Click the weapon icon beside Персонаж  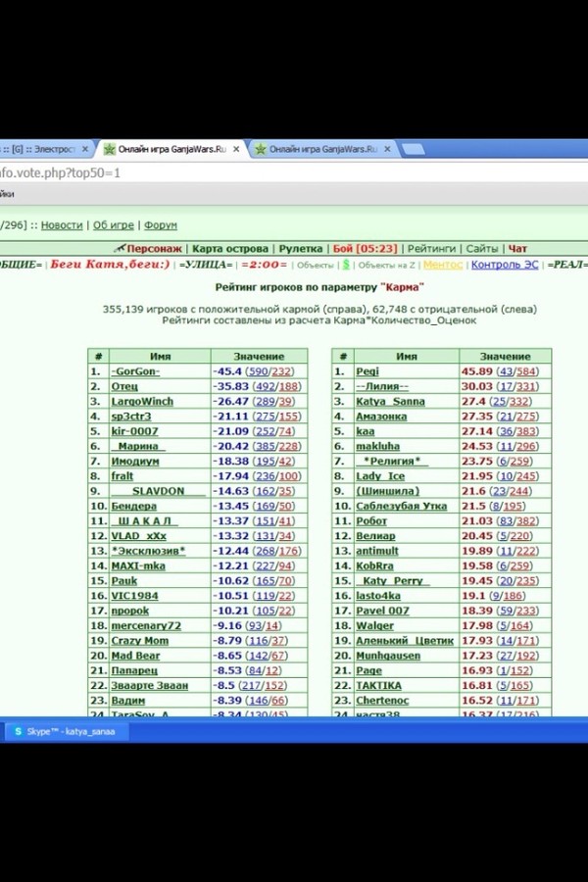pos(120,248)
